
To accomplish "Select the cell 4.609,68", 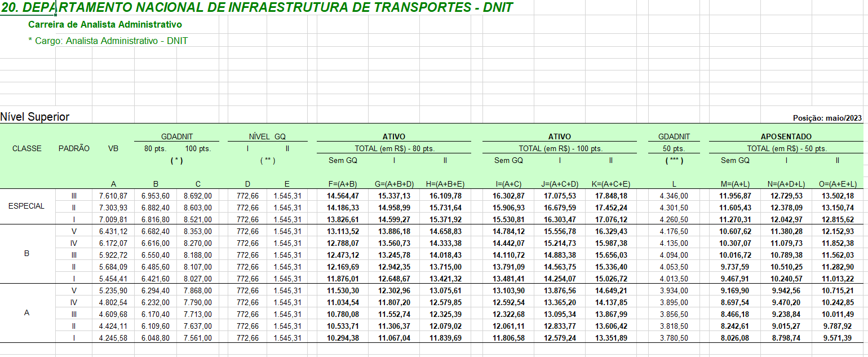I will pos(113,314).
